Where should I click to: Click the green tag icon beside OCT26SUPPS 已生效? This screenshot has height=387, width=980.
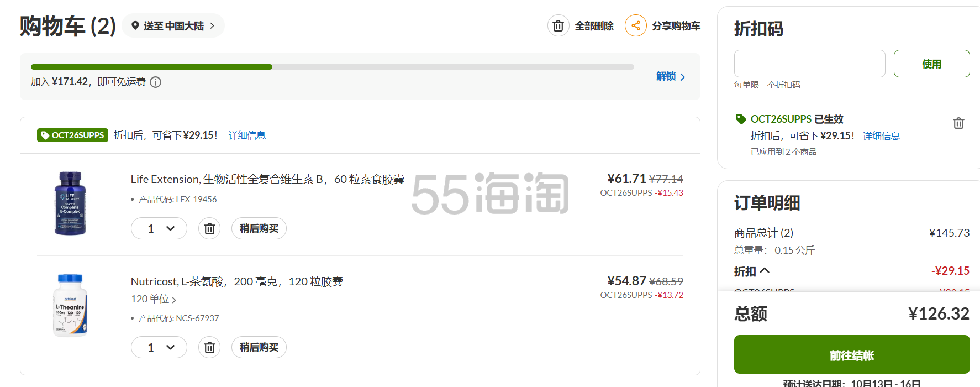click(741, 119)
